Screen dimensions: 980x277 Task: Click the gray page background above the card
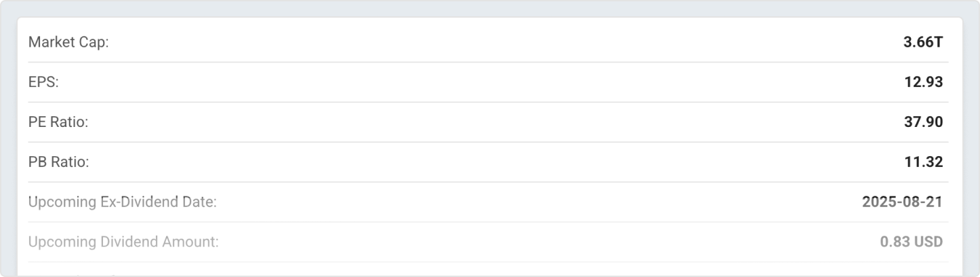[488, 8]
